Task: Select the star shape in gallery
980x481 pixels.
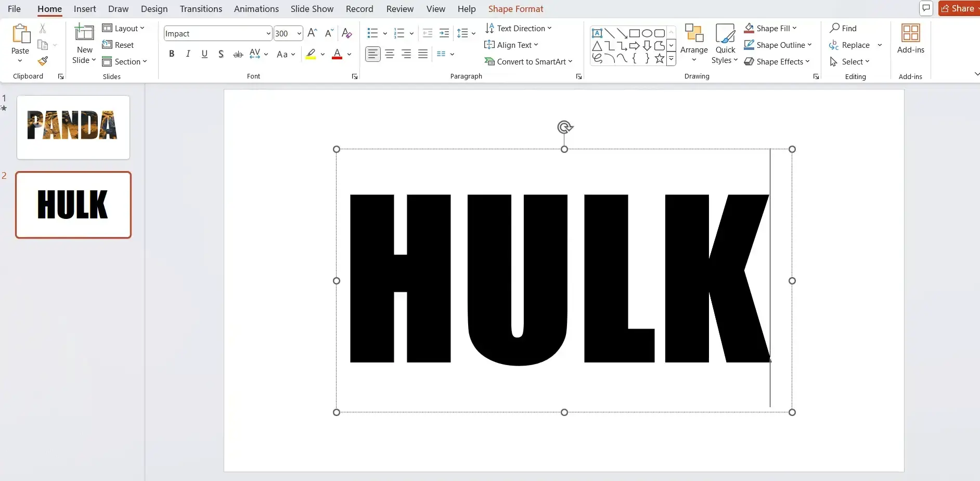Action: click(659, 58)
